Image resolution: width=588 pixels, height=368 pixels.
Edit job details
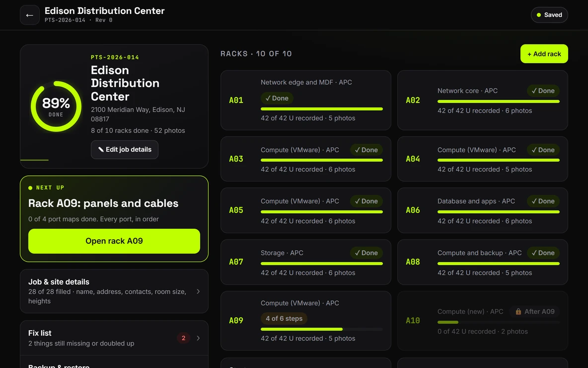[125, 150]
